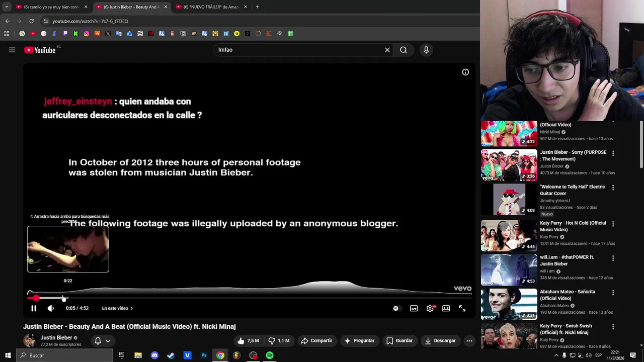Click the Windows taskbar Buscar search box
Screen dimensions: 644x362
[x=64, y=355]
